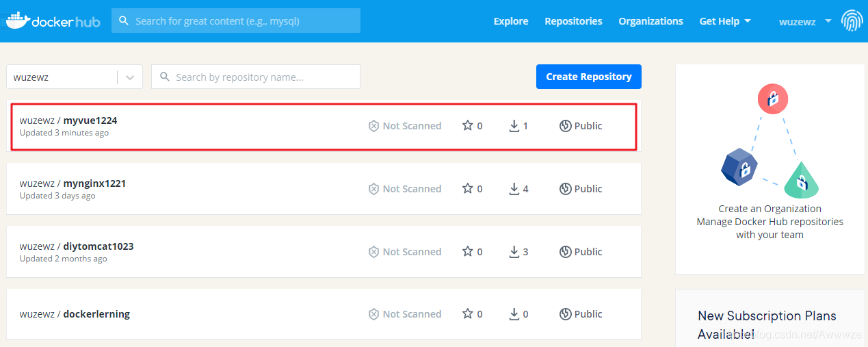Click the star icon for mynginx1221
Viewport: 868px width, 347px height.
pos(468,188)
